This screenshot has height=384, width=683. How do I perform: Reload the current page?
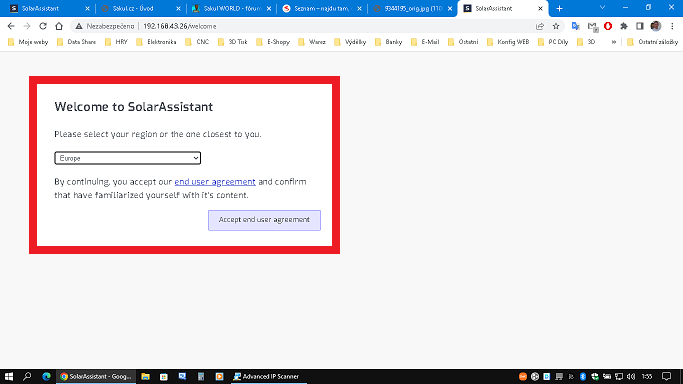(43, 26)
